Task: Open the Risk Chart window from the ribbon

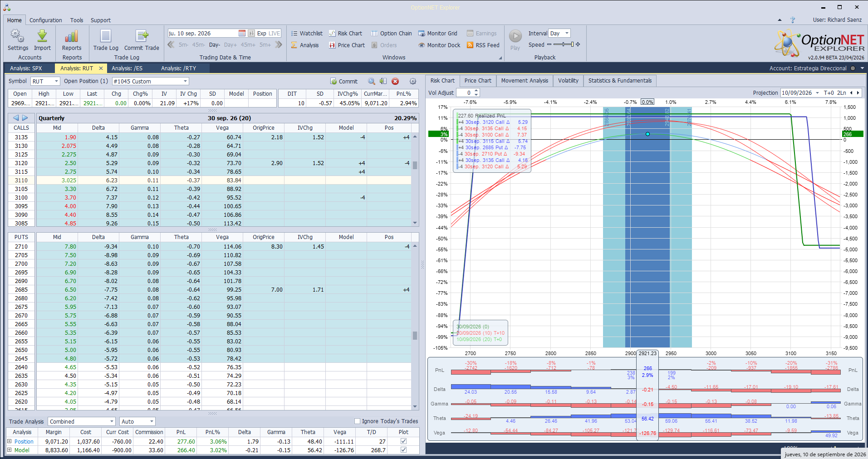Action: tap(345, 33)
